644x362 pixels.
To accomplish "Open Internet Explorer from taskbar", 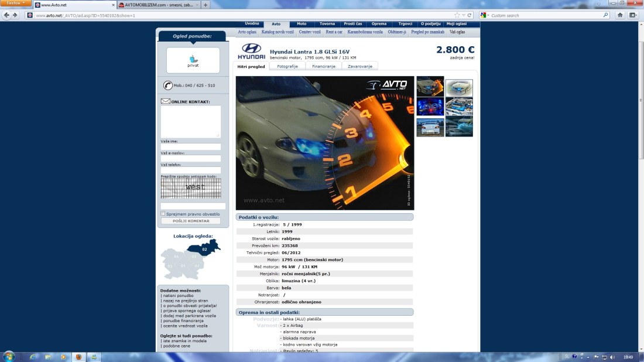I will [32, 357].
